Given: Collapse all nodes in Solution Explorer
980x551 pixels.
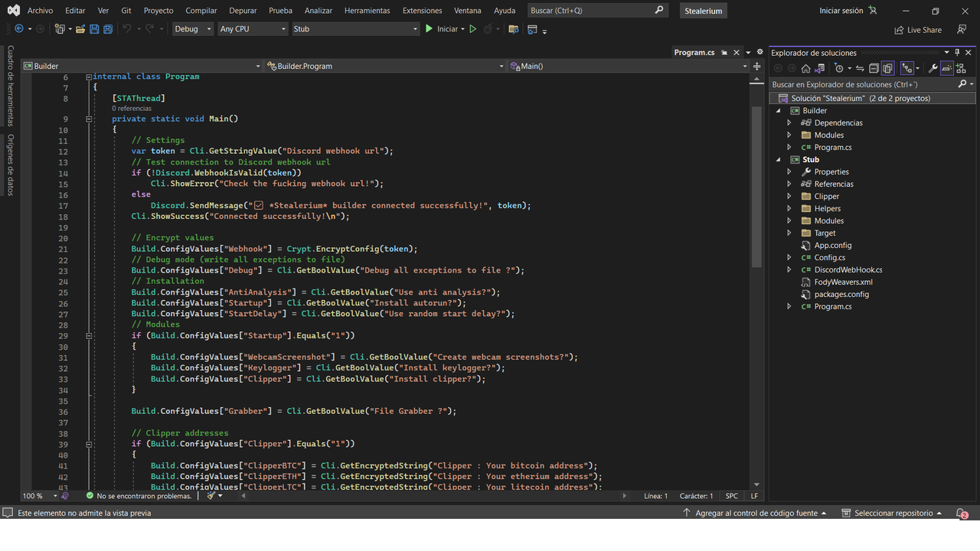Looking at the screenshot, I should [x=874, y=68].
